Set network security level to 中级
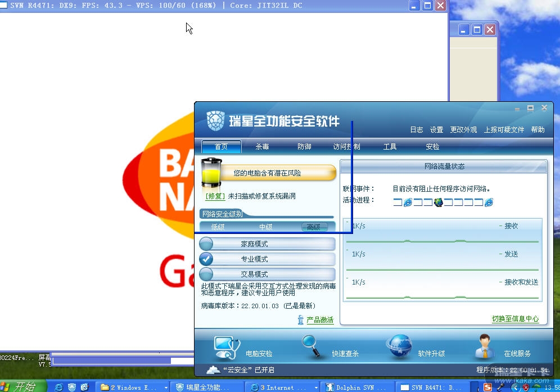Viewport: 560px width, 392px height. 266,227
